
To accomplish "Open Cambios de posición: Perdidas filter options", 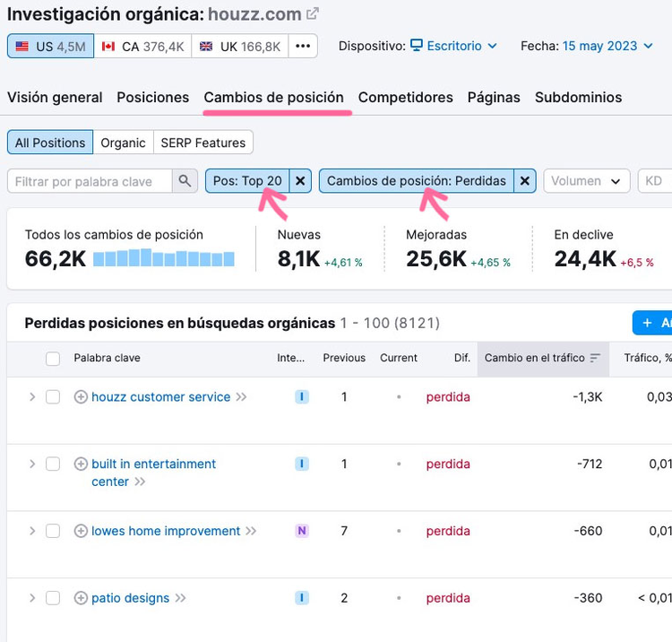I will (416, 181).
